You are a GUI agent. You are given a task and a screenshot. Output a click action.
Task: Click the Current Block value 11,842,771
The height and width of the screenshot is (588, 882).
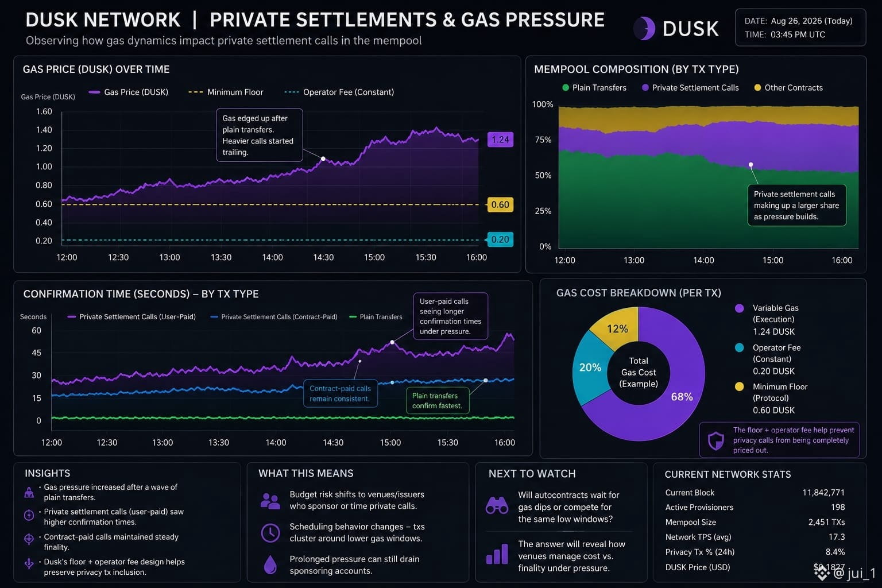click(x=823, y=493)
